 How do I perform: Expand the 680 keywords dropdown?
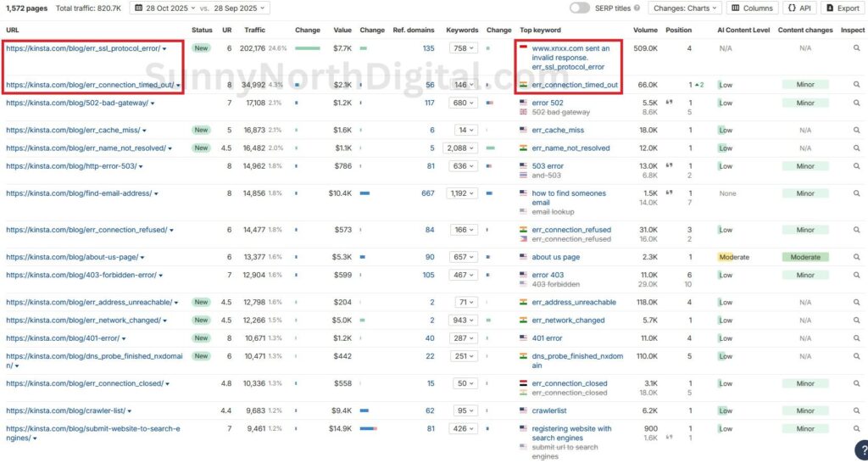464,103
